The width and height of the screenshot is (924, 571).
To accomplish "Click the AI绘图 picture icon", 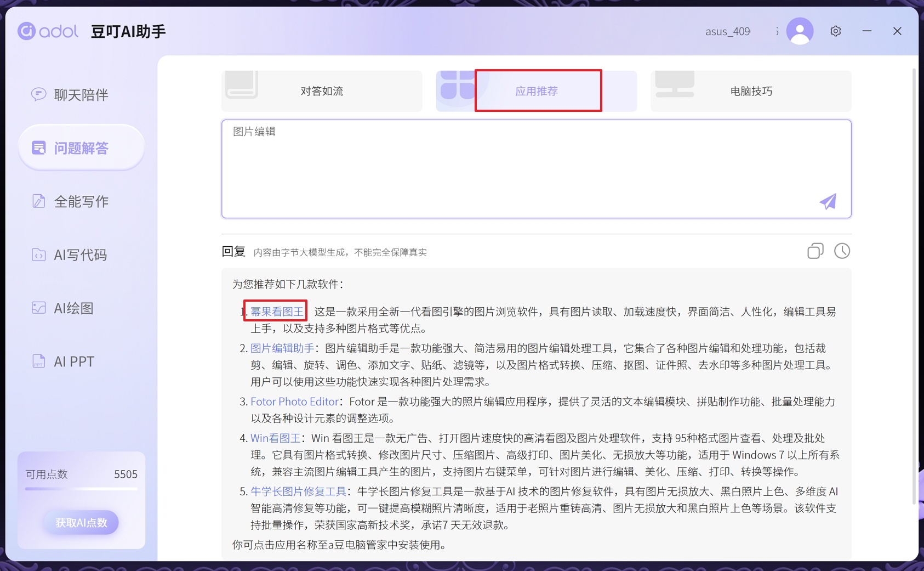I will click(x=38, y=308).
